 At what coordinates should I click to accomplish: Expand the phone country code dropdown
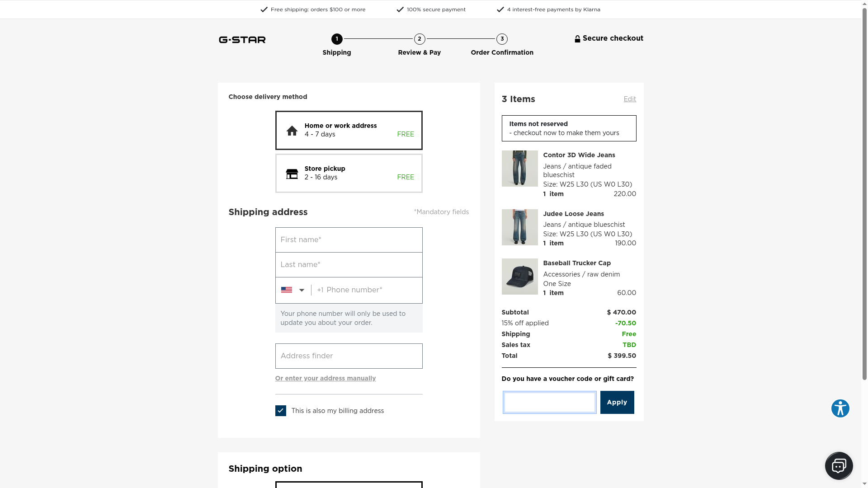(x=302, y=290)
